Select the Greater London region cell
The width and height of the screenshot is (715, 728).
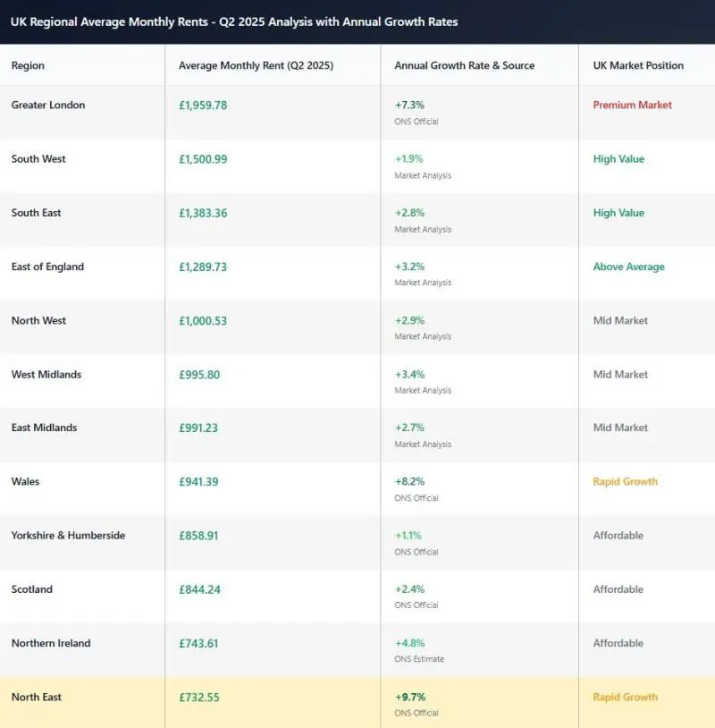48,106
